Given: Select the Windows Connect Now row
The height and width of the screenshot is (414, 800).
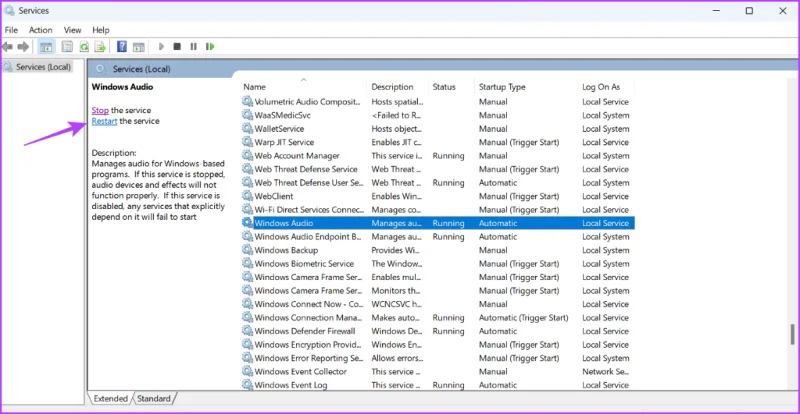Looking at the screenshot, I should pos(438,304).
